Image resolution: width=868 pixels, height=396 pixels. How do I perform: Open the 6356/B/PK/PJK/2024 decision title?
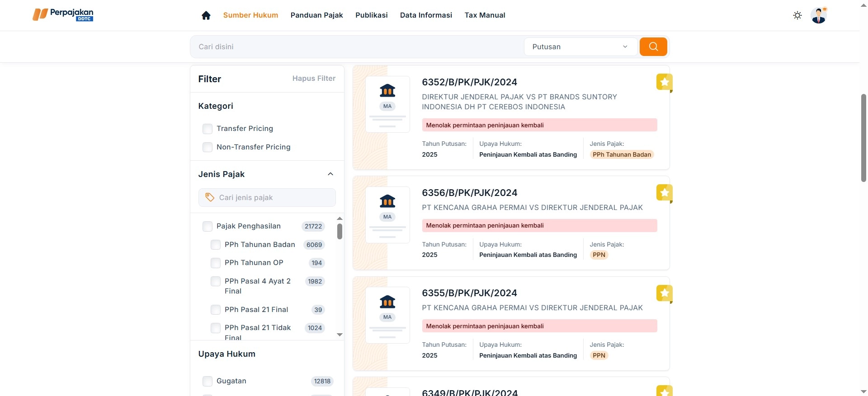[x=469, y=193]
